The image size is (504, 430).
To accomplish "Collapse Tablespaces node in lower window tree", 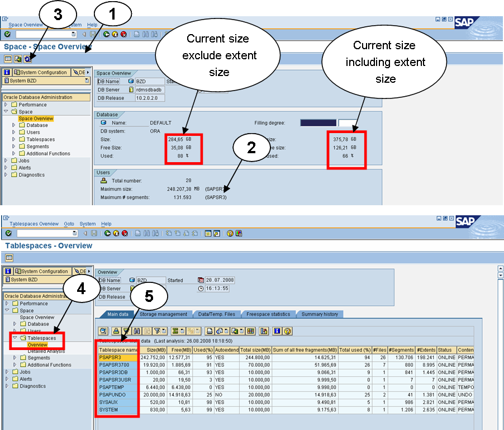I will point(15,338).
